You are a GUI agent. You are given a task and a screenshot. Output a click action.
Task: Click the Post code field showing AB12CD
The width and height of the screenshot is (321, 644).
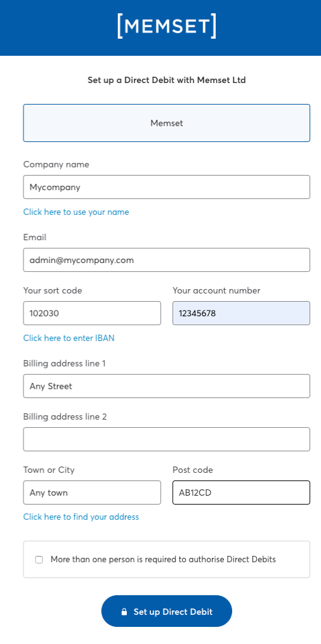[x=241, y=493]
